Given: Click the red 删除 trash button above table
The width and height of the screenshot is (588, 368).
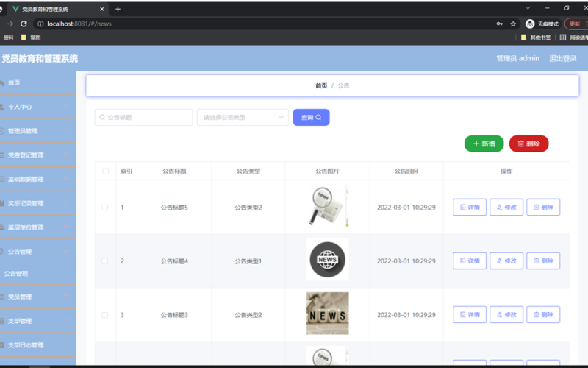Looking at the screenshot, I should [528, 144].
